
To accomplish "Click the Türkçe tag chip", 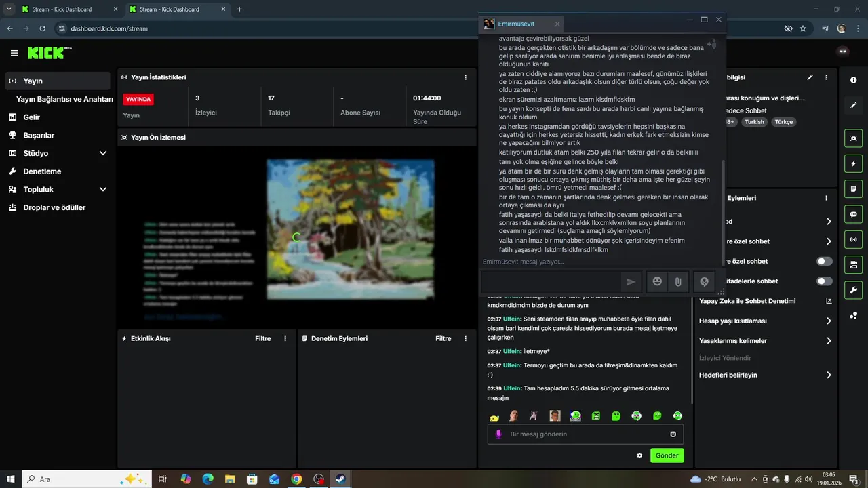I will click(784, 122).
